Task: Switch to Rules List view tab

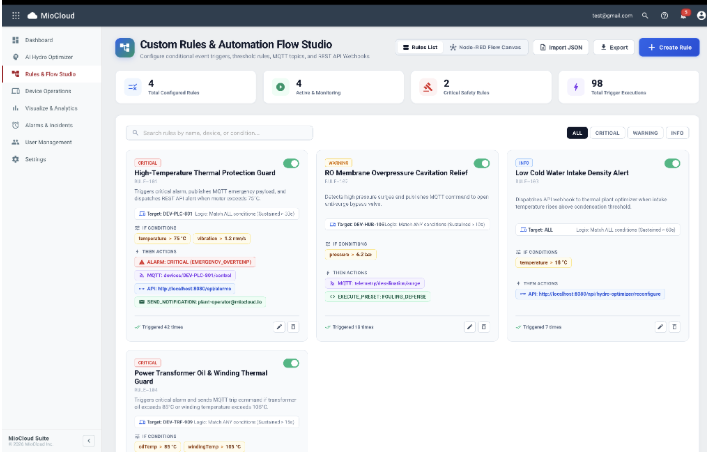Action: [x=420, y=47]
